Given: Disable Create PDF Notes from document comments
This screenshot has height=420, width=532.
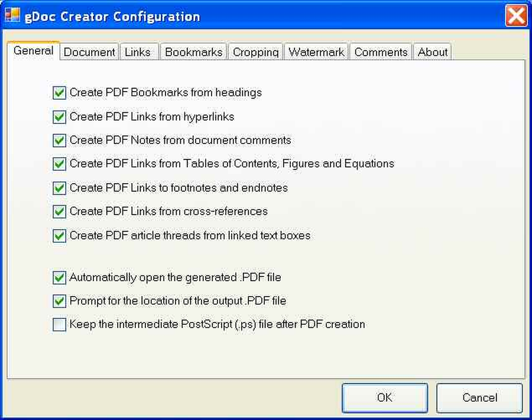Looking at the screenshot, I should (59, 141).
